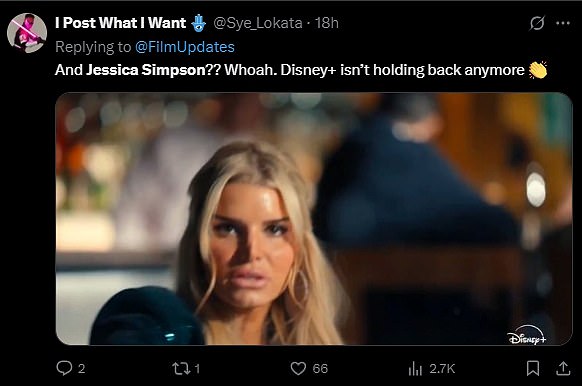582x386 pixels.
Task: Repost using the retweet arrows icon
Action: (181, 368)
